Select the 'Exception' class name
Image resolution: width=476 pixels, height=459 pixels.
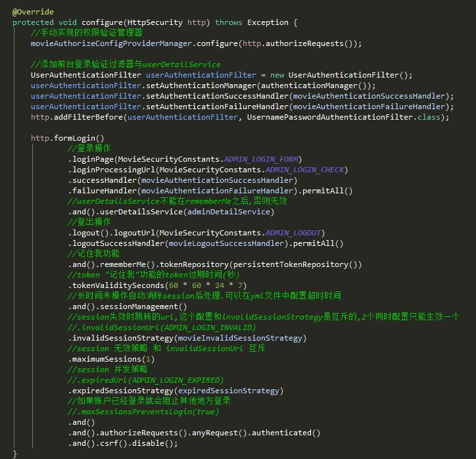[x=268, y=22]
